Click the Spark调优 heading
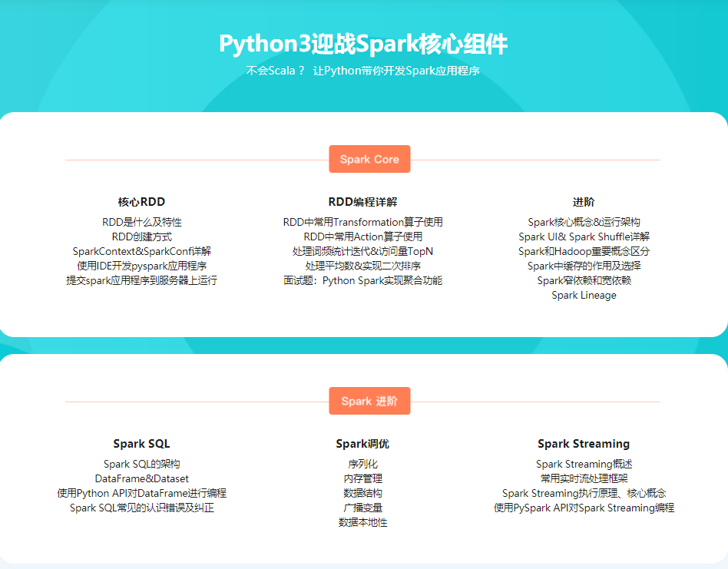The width and height of the screenshot is (728, 569). 362,444
